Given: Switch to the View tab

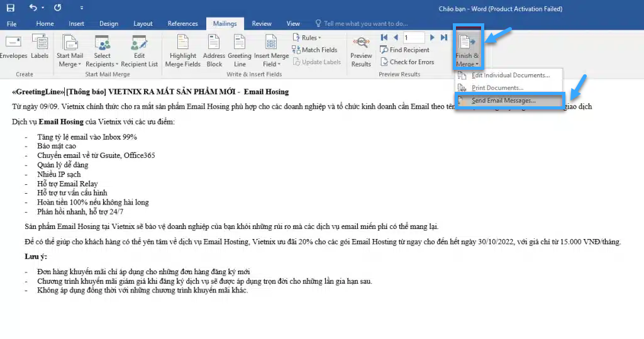Looking at the screenshot, I should click(x=293, y=24).
